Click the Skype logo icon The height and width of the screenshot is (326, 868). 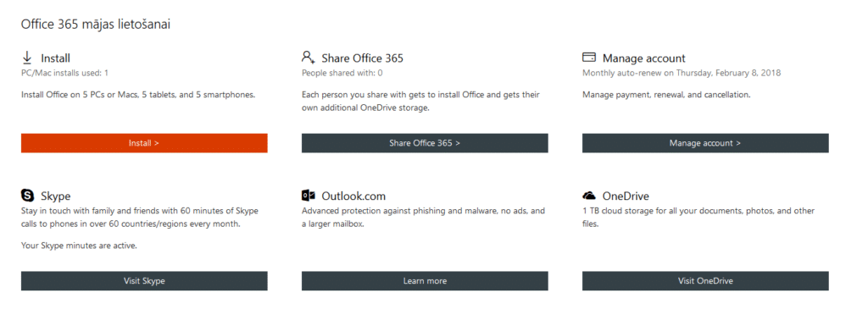click(28, 195)
